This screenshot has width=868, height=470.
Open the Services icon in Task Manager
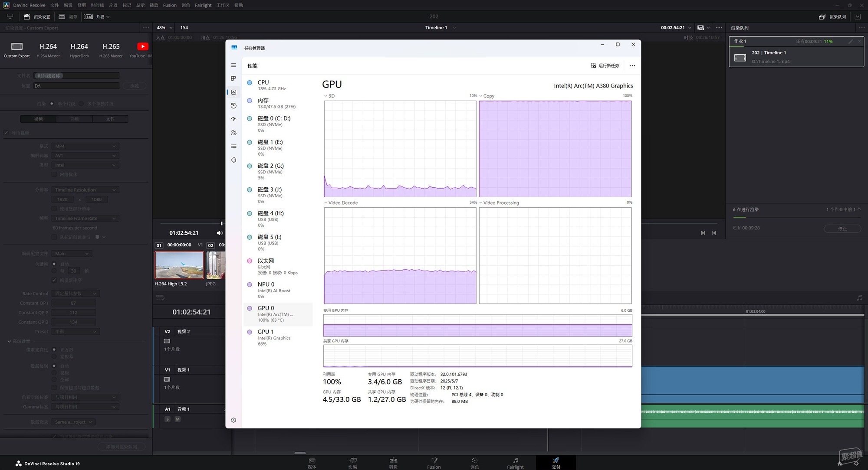pos(233,160)
